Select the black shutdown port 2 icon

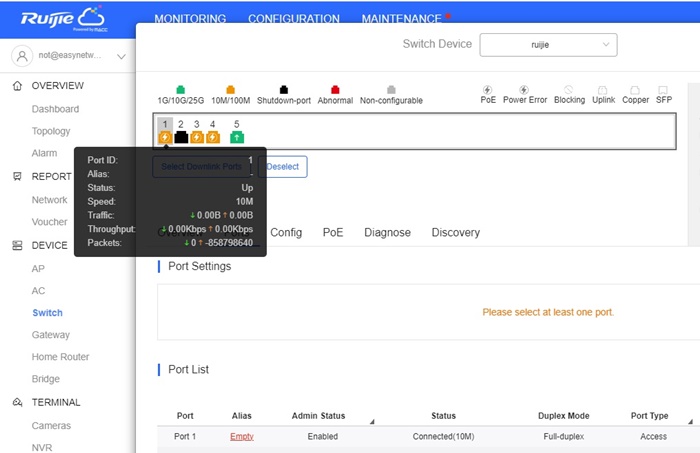pyautogui.click(x=181, y=137)
